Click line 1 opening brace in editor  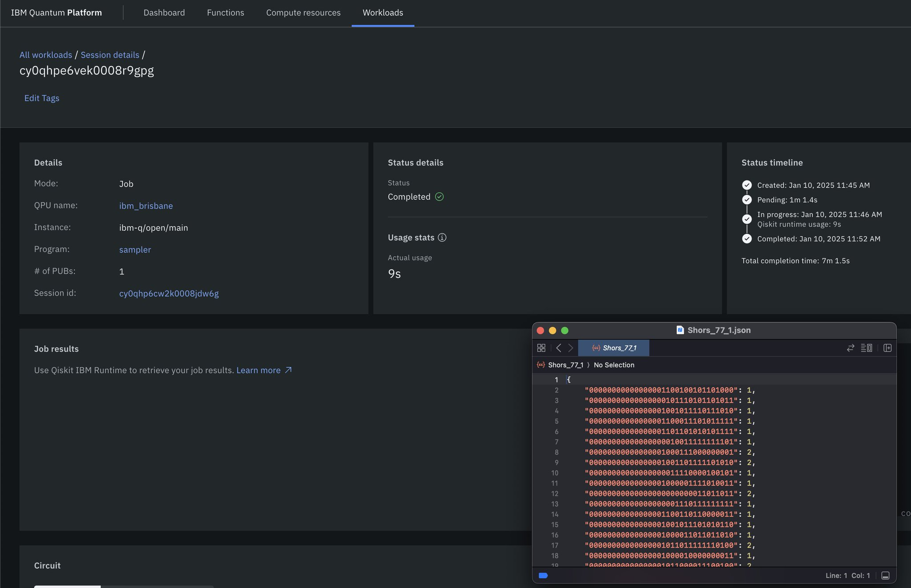tap(568, 379)
